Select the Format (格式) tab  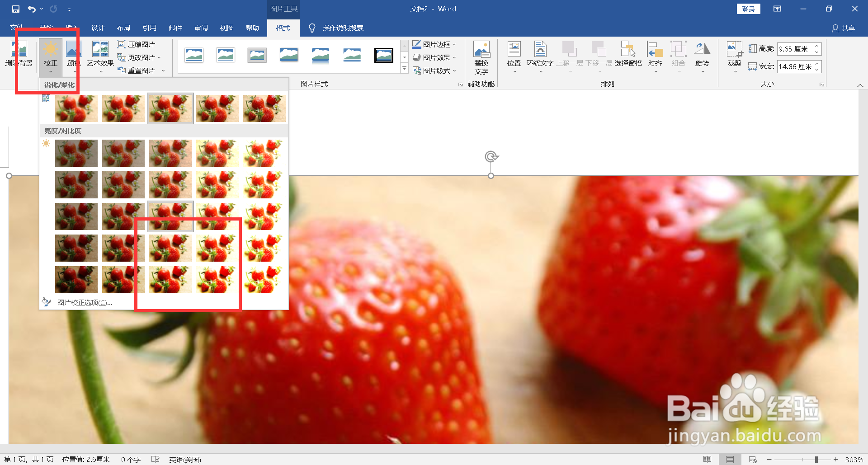click(x=283, y=28)
